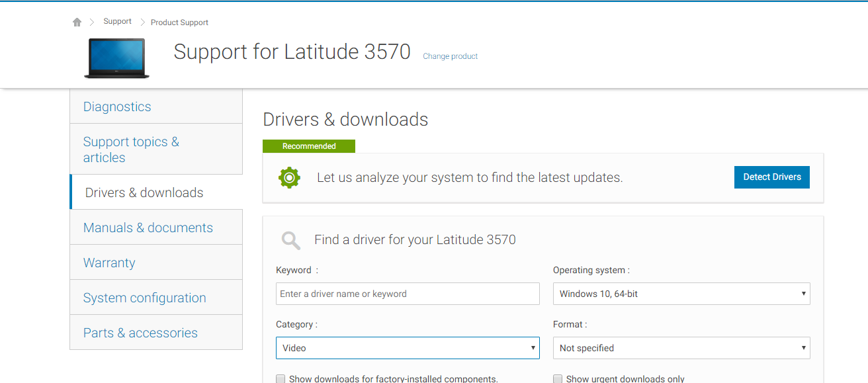
Task: Expand the Category dropdown showing Video
Action: point(408,348)
